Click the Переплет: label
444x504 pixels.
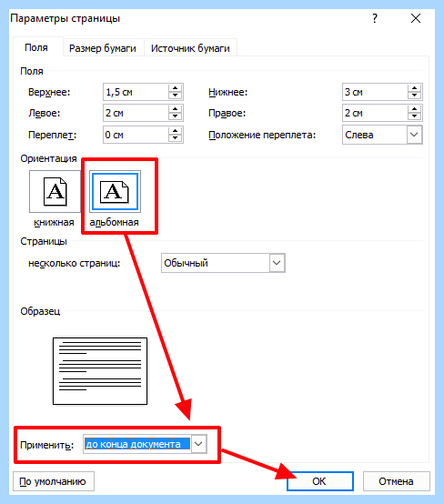tap(53, 135)
